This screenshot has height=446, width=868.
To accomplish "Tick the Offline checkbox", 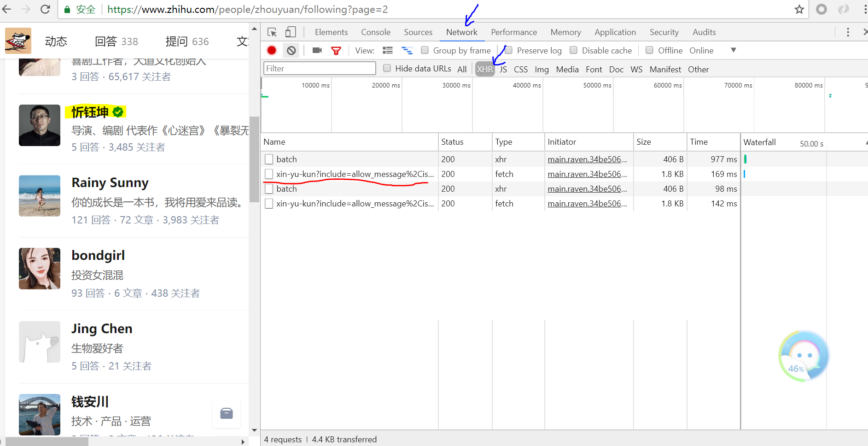I will coord(649,50).
